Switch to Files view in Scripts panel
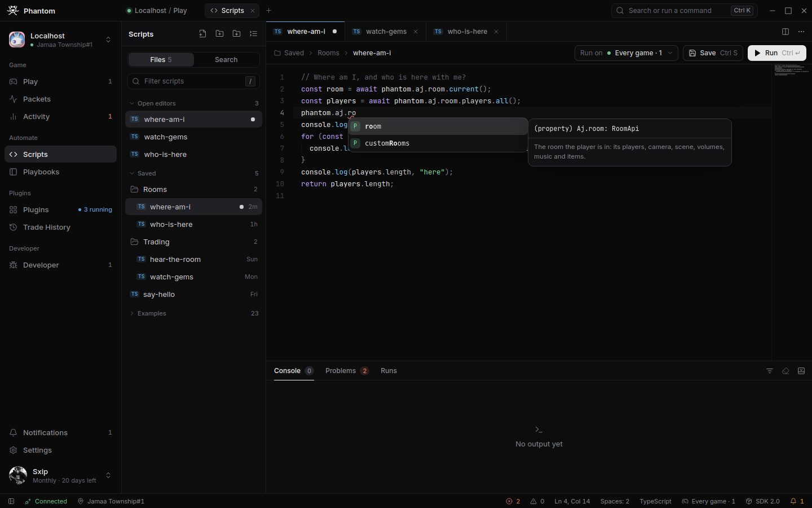Screen dimensions: 812x508 pos(161,59)
